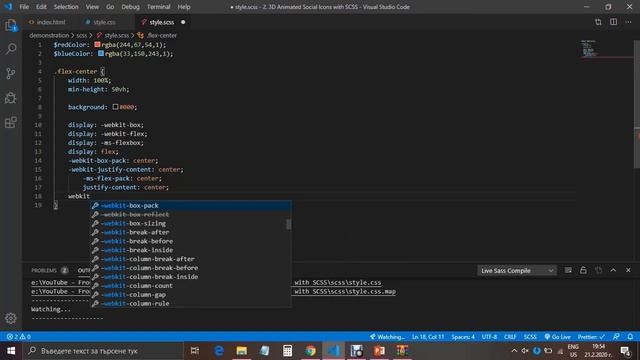This screenshot has width=640, height=360.
Task: Click the Go Live status bar button
Action: point(558,337)
